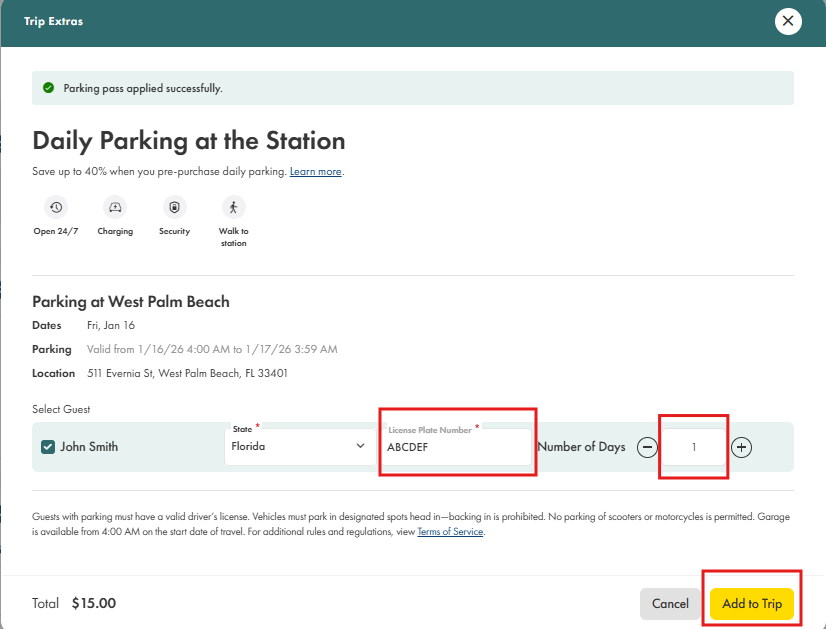Uncheck the John Smith guest checkbox
Image resolution: width=826 pixels, height=629 pixels.
(x=48, y=447)
